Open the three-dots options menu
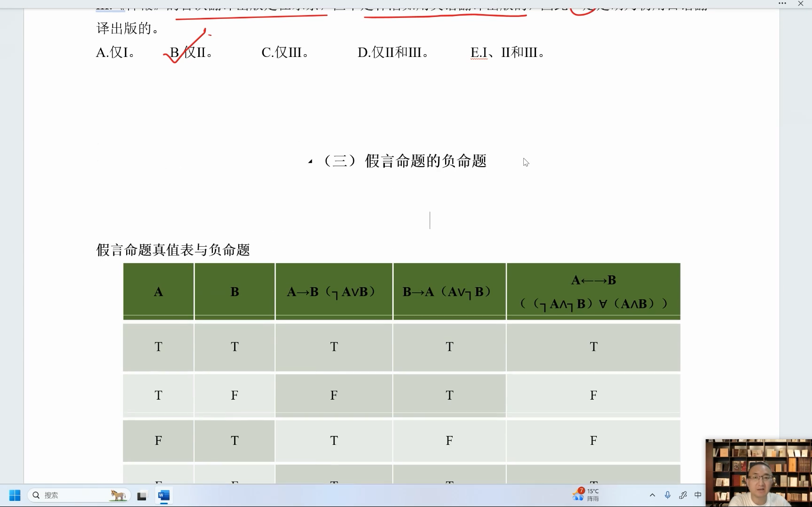Viewport: 812px width, 507px height. 782,3
